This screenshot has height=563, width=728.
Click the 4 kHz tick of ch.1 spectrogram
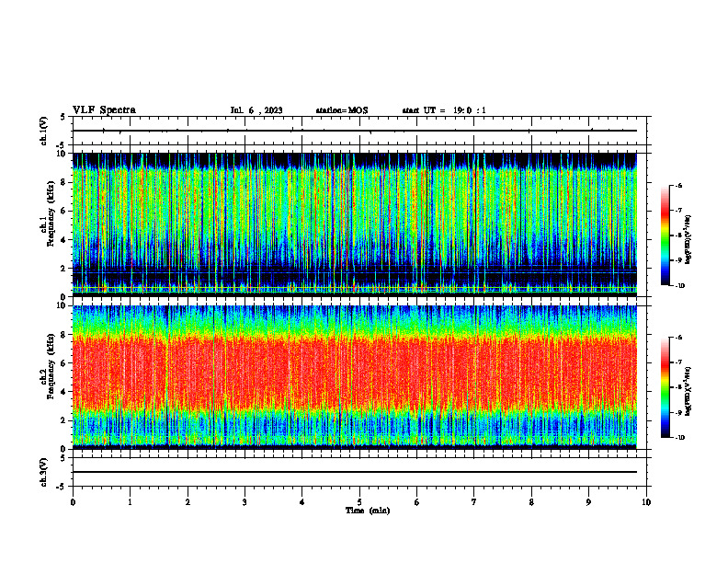tap(64, 240)
